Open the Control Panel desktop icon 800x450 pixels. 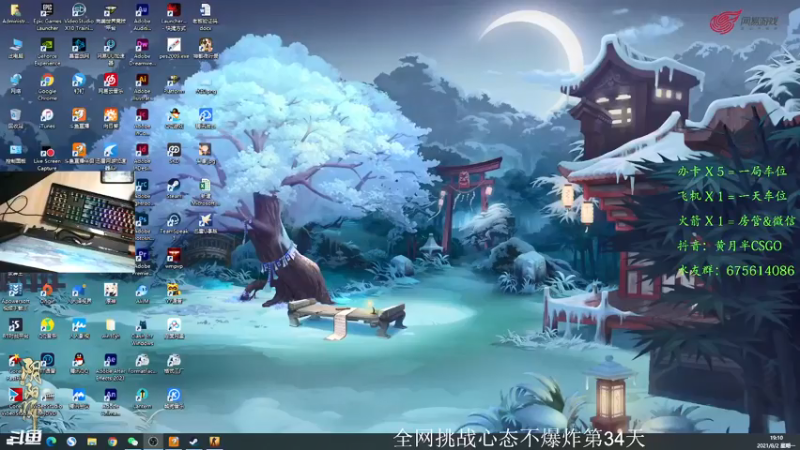(x=15, y=153)
